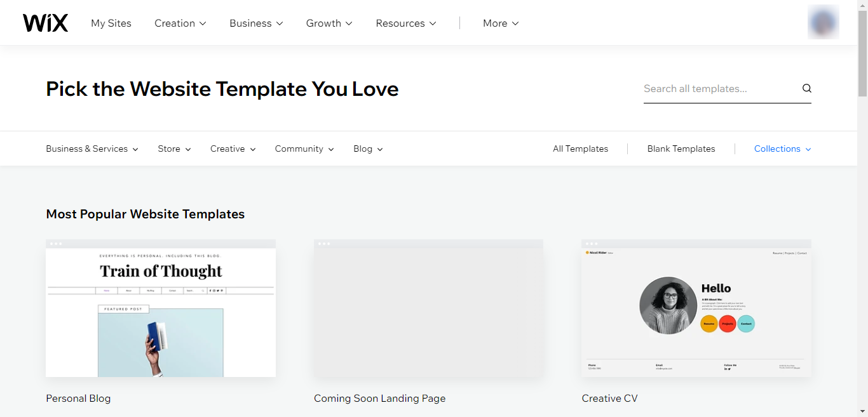Click the red Projects circle in Creative CV
Screen dimensions: 868x417
pyautogui.click(x=728, y=324)
